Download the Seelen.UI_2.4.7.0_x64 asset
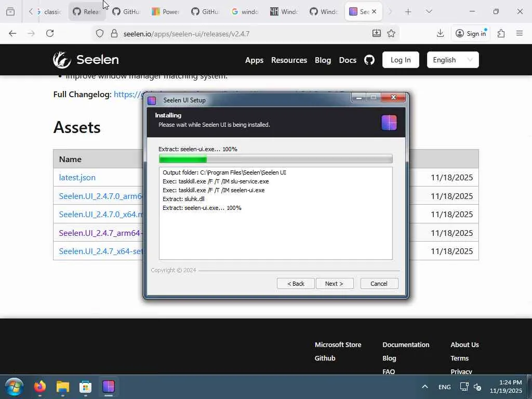Screen dimensions: 532x399 pos(101,215)
